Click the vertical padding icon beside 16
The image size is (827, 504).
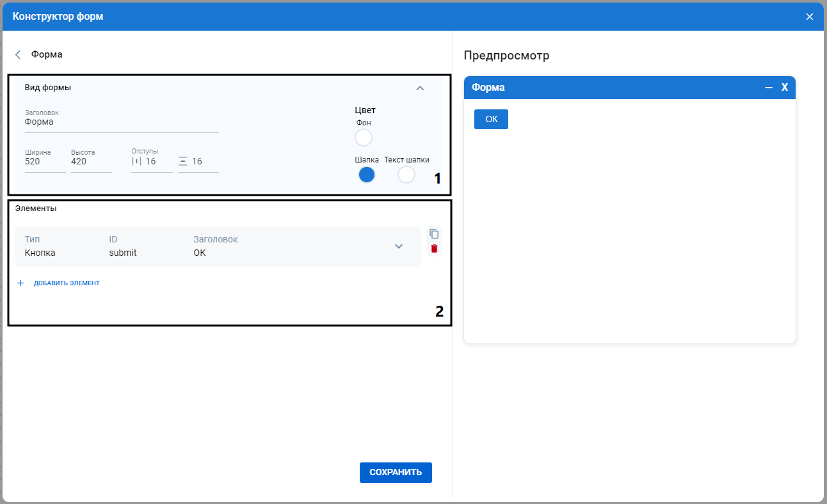coord(182,161)
